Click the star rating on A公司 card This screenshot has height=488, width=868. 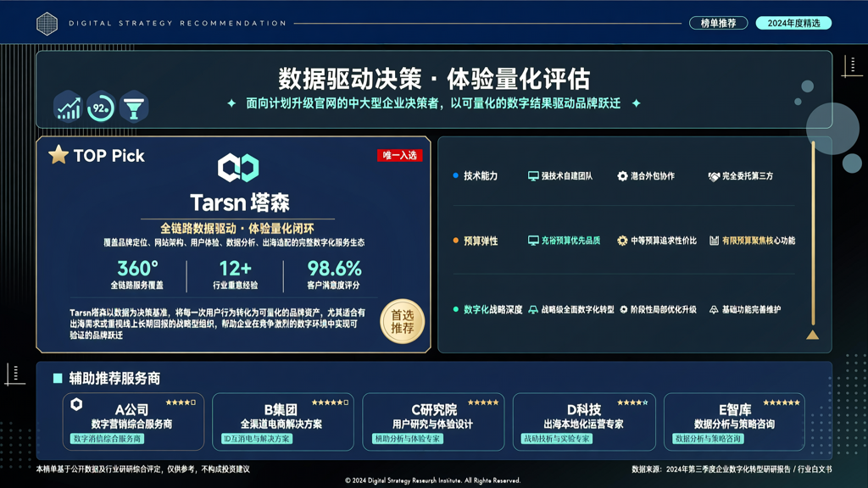click(181, 402)
